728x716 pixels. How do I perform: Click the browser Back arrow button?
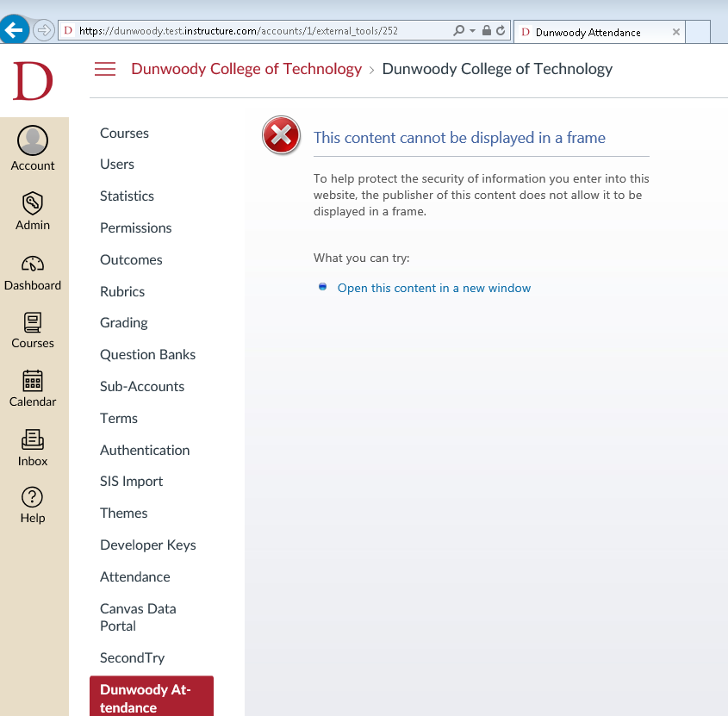[x=15, y=31]
